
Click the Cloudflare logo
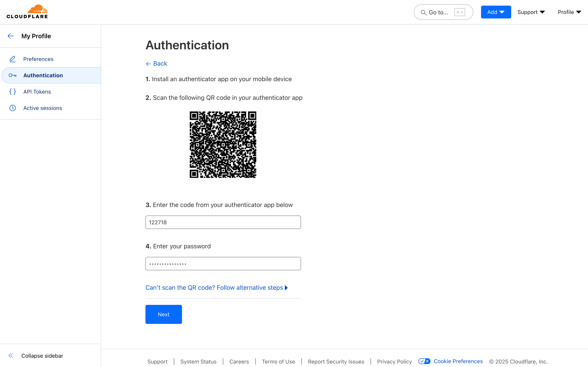pyautogui.click(x=27, y=11)
